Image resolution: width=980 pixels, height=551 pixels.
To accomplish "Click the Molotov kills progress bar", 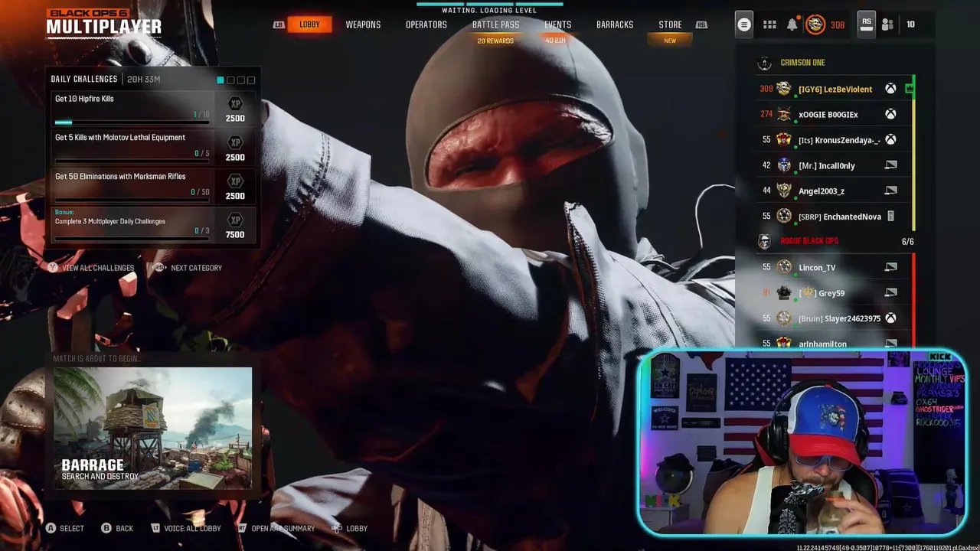I will 132,161.
